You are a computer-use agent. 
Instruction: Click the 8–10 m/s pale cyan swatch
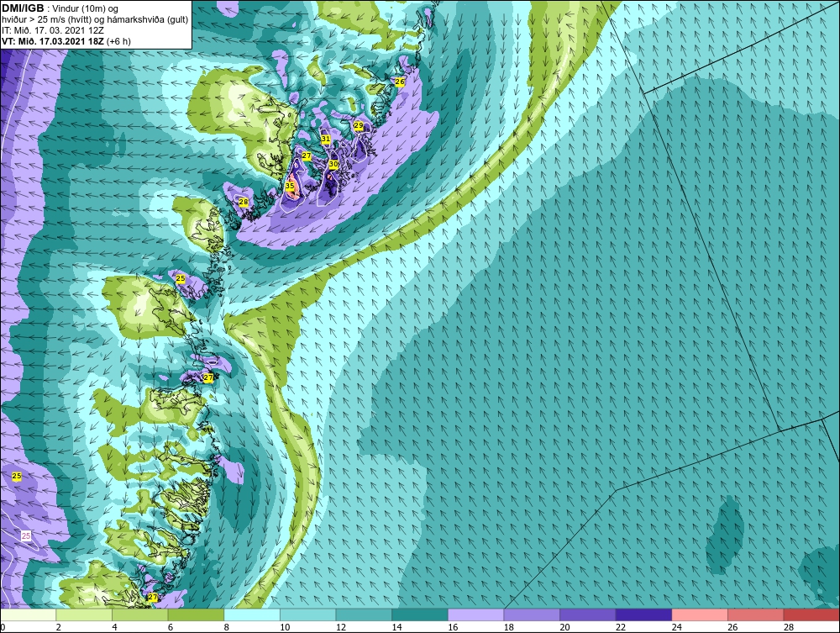252,615
